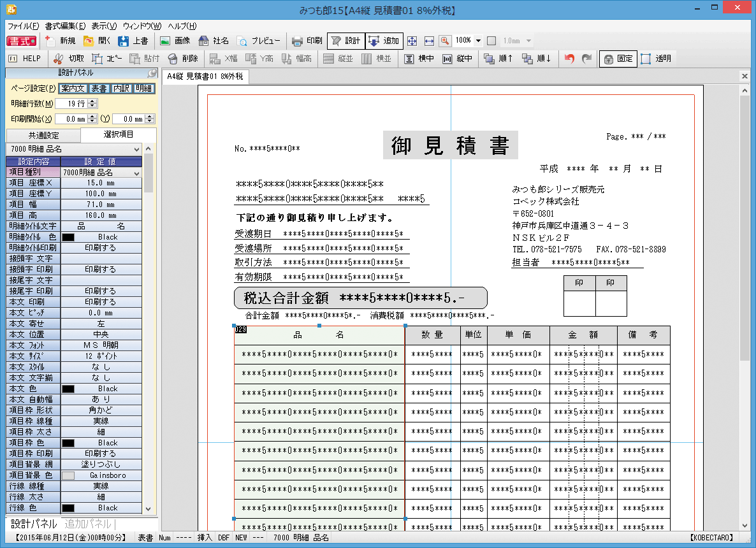Click the red undo arrow icon
This screenshot has height=548, width=756.
[x=569, y=59]
